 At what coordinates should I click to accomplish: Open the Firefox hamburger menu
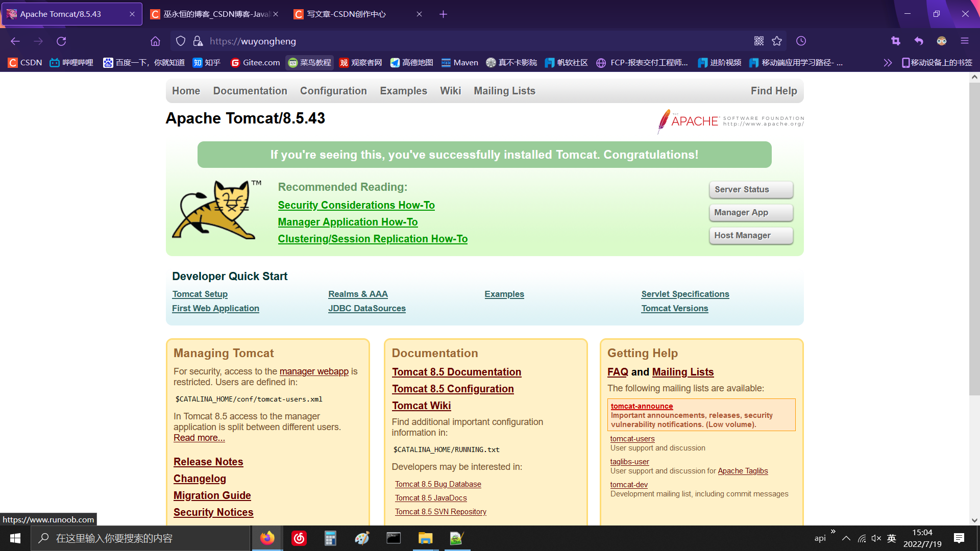pos(965,41)
